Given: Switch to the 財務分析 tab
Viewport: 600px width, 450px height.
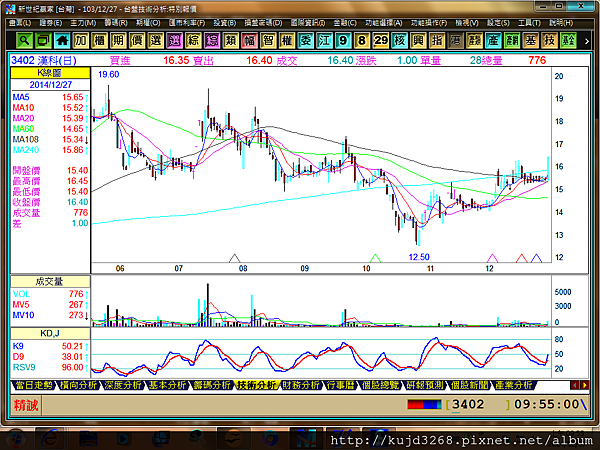Looking at the screenshot, I should 301,385.
